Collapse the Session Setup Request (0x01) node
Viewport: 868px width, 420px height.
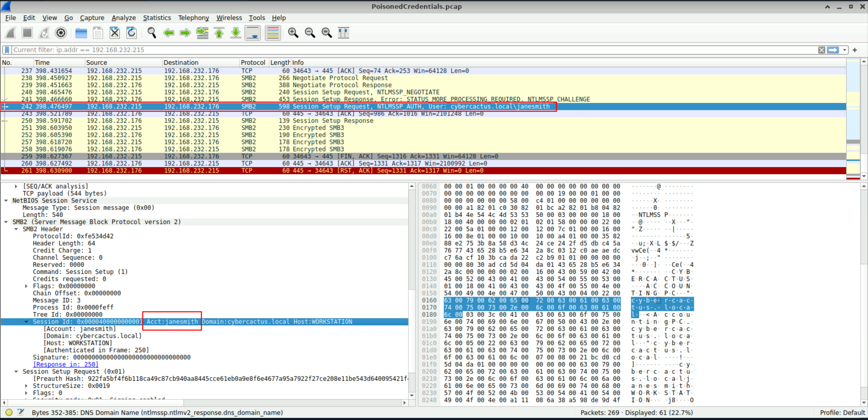[16, 371]
